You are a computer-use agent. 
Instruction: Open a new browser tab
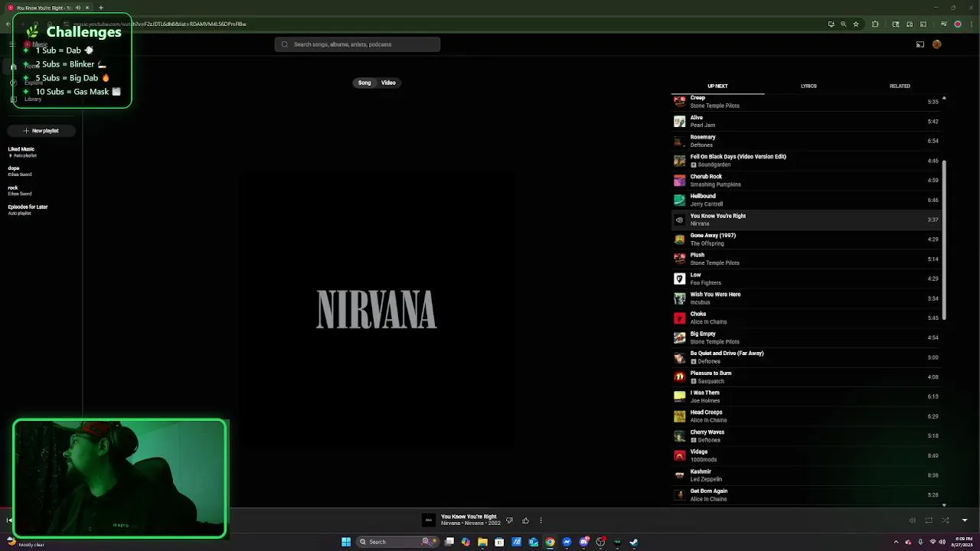[x=100, y=8]
